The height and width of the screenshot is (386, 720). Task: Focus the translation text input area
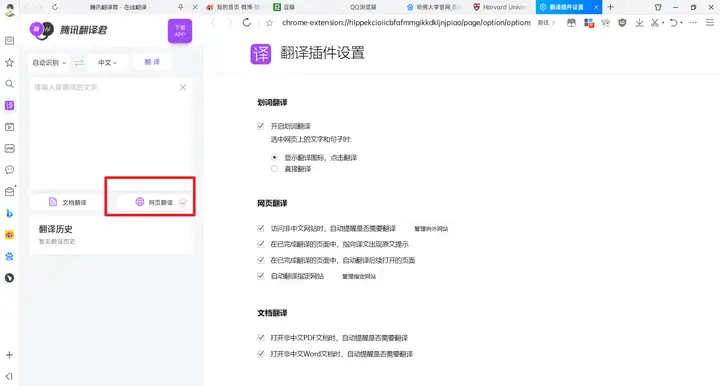(x=111, y=133)
